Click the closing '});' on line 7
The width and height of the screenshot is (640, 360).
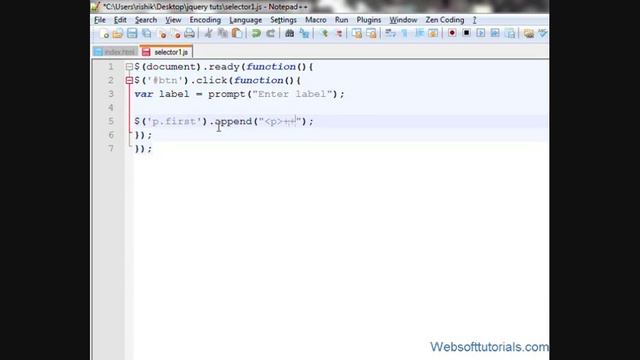coord(143,149)
